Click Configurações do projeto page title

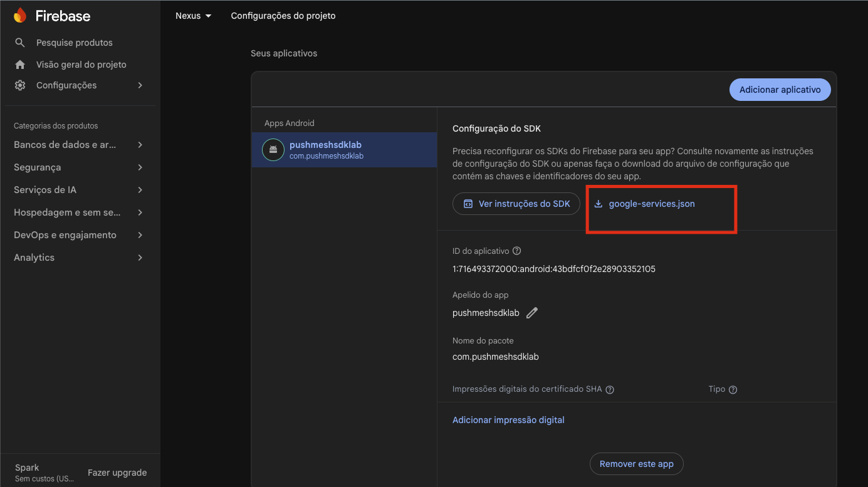(x=283, y=16)
